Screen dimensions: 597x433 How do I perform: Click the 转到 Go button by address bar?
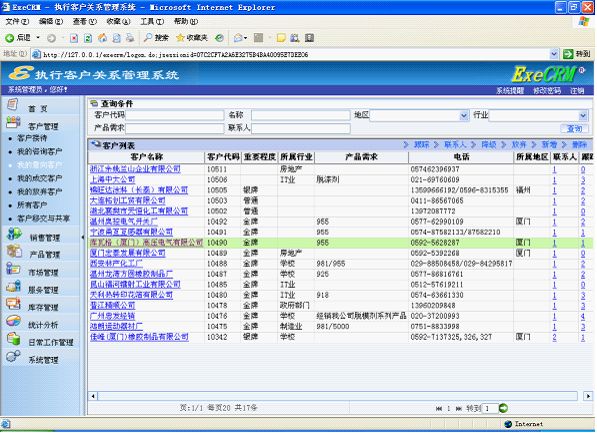[577, 54]
